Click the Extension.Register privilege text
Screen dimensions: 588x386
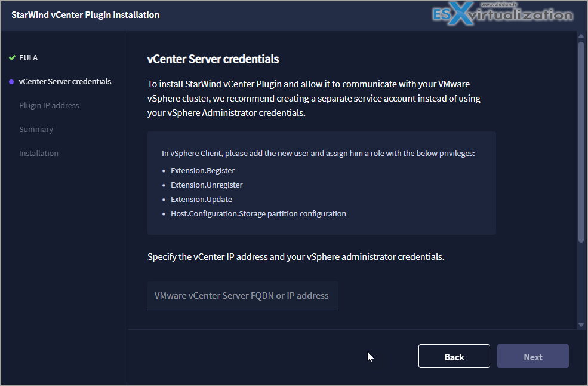[x=203, y=170]
